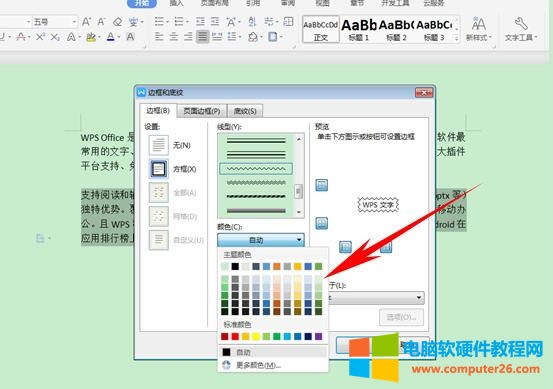The image size is (553, 389).
Task: Open the Apply to dropdown arrow
Action: (x=419, y=298)
